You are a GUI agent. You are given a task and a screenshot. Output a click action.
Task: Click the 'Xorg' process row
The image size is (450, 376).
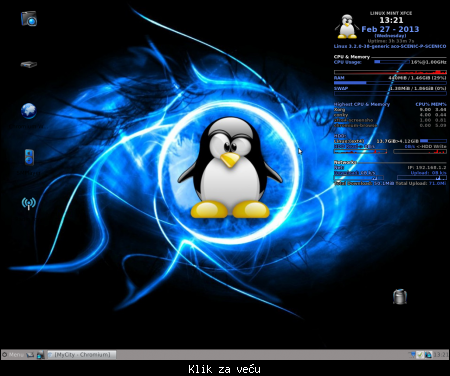(390, 109)
